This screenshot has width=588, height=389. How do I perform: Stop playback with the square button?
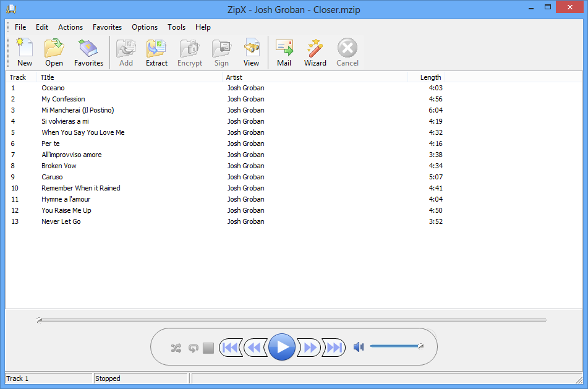[208, 348]
